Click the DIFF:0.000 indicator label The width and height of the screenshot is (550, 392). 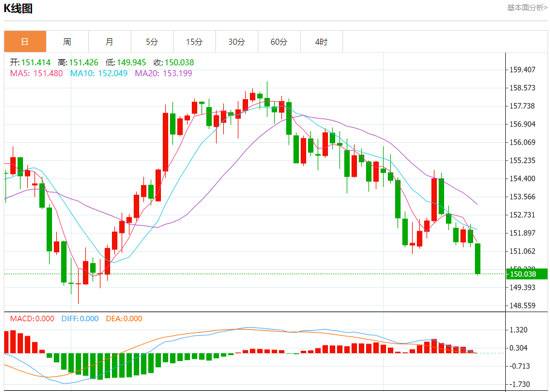tap(80, 319)
